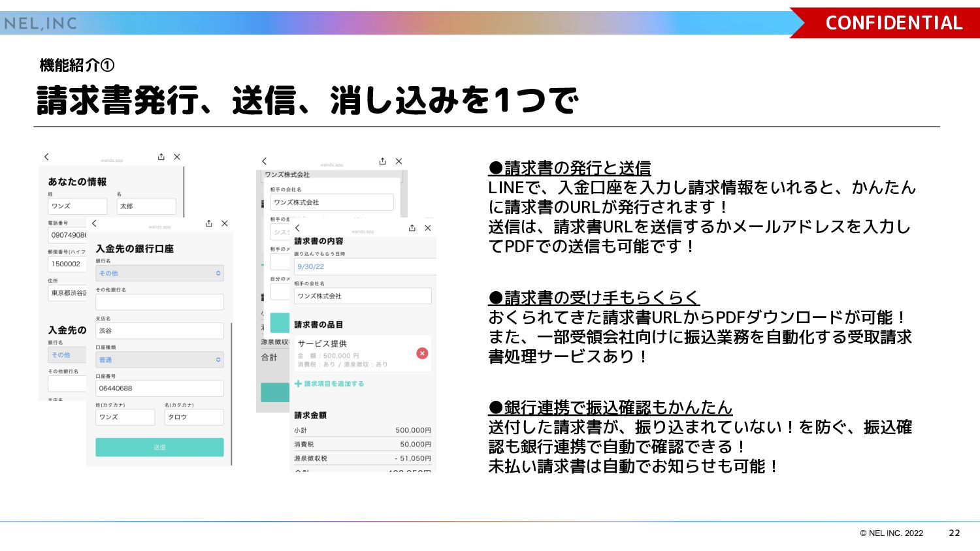Click 電話番号 field showing 090749086
The height and width of the screenshot is (551, 980).
pos(67,235)
